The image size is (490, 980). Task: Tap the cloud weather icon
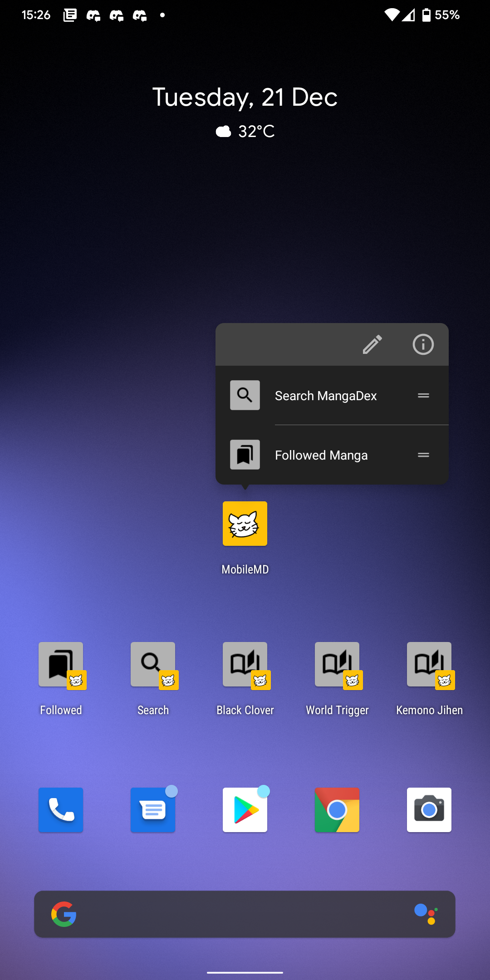[223, 132]
